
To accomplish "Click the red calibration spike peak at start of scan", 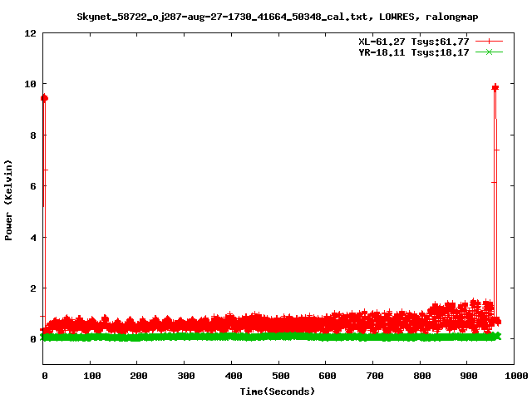I will 44,98.
